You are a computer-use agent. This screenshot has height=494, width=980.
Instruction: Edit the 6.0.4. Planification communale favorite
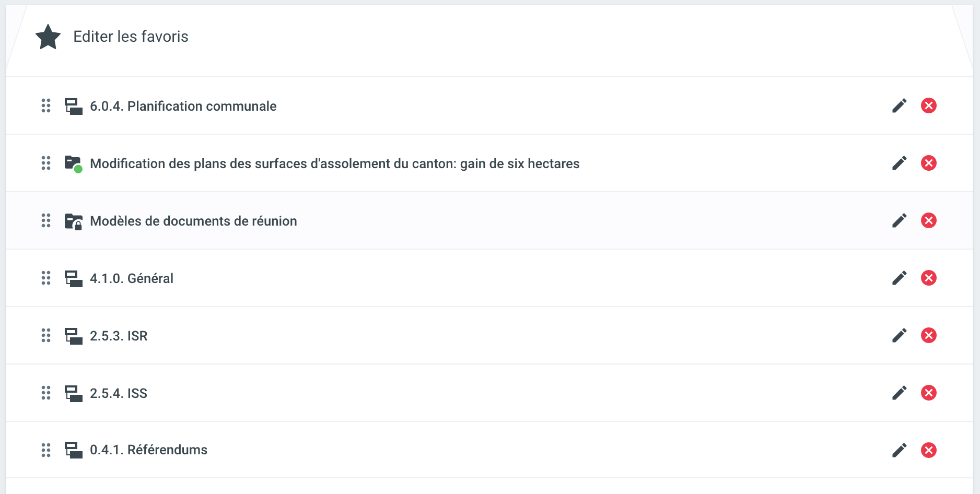899,106
